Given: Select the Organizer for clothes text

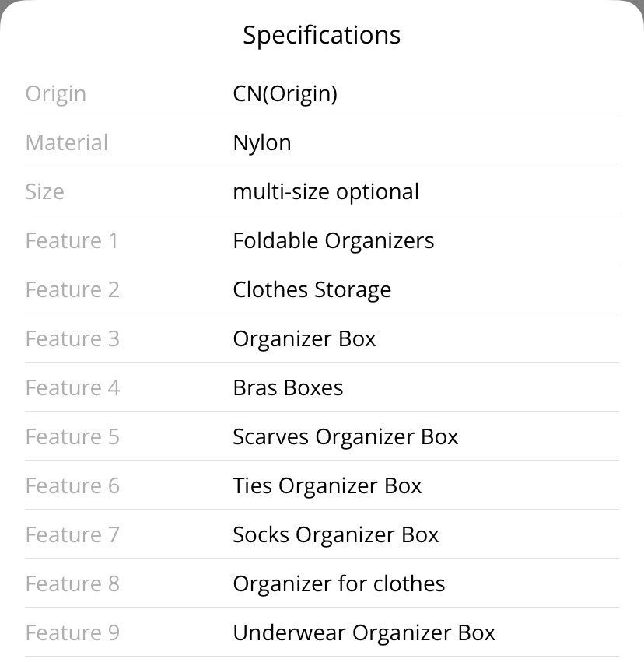Looking at the screenshot, I should 339,584.
